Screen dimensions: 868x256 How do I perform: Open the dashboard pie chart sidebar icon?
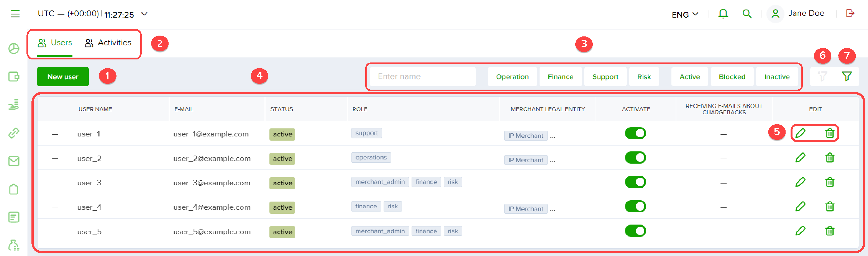[x=14, y=49]
